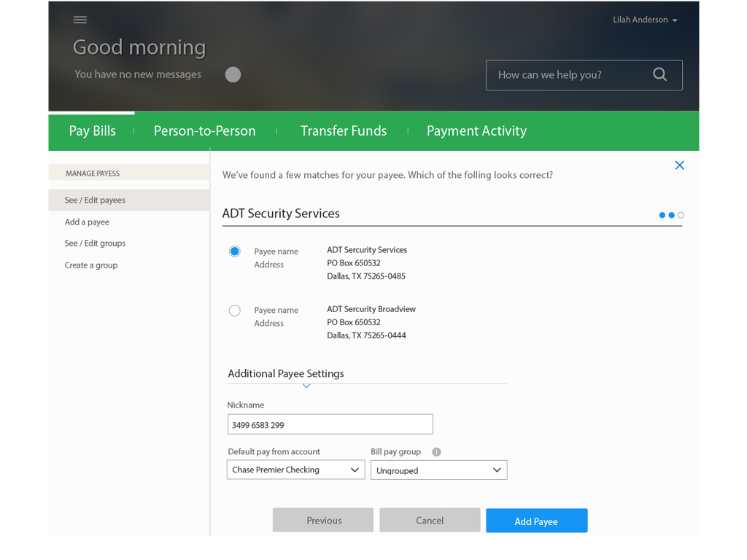The image size is (747, 560).
Task: Open the hamburger menu icon
Action: point(80,20)
